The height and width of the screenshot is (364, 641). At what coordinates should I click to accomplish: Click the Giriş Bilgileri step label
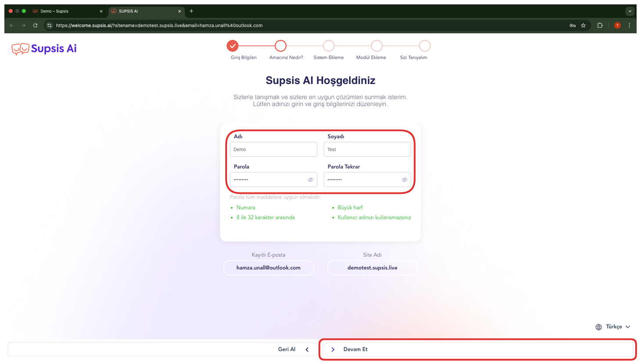[x=244, y=57]
